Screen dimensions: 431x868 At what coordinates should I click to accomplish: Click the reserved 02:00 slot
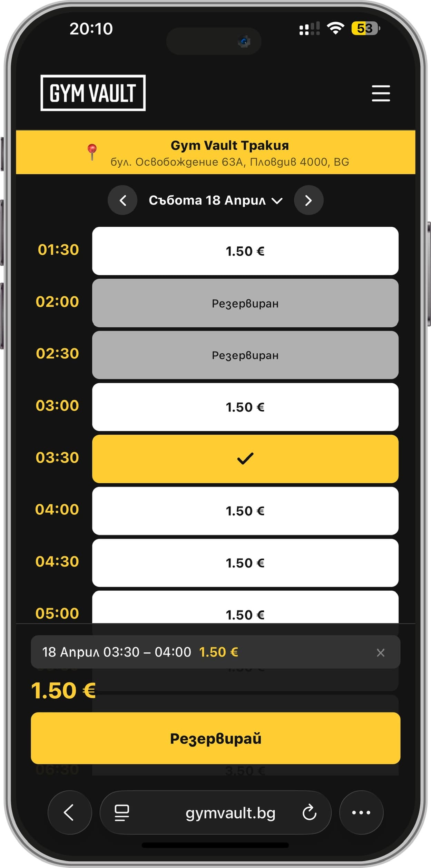245,303
